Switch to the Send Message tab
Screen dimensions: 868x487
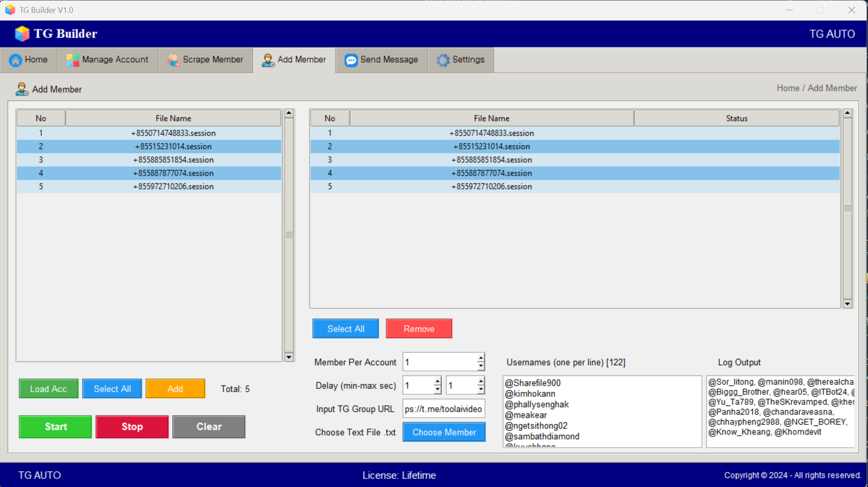pos(381,60)
